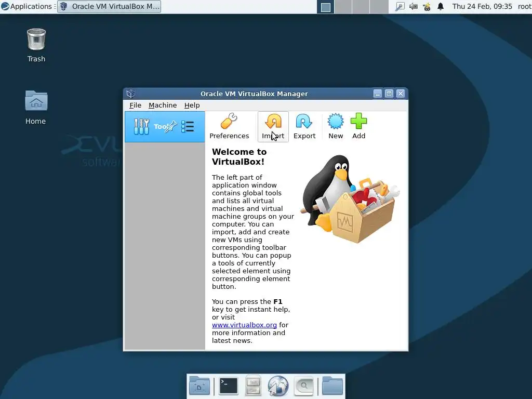Visit the www.virtualbox.org link
This screenshot has height=399, width=532.
(244, 325)
